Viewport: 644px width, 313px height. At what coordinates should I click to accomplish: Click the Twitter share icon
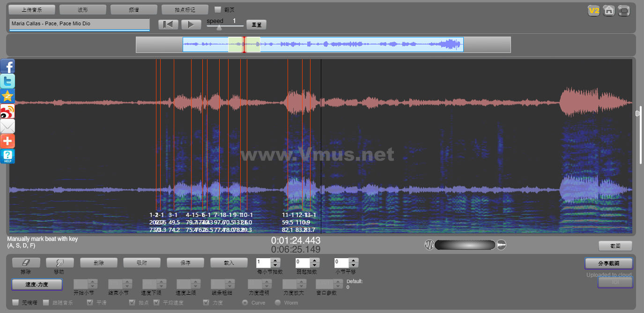(x=7, y=82)
